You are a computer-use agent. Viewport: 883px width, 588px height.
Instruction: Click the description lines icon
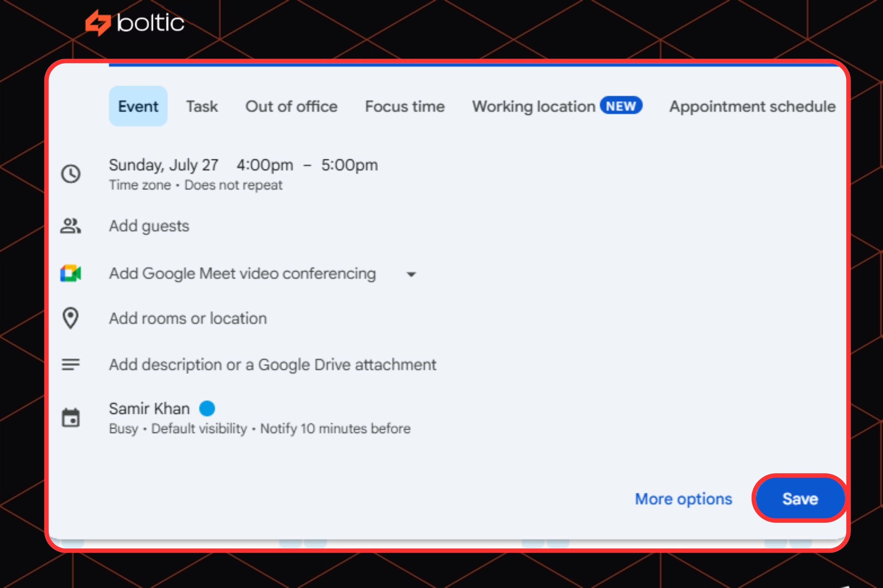[x=71, y=364]
